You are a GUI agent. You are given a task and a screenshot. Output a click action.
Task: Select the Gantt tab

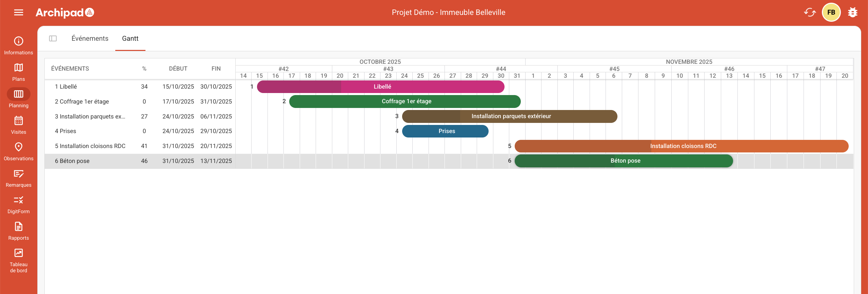[x=130, y=38]
